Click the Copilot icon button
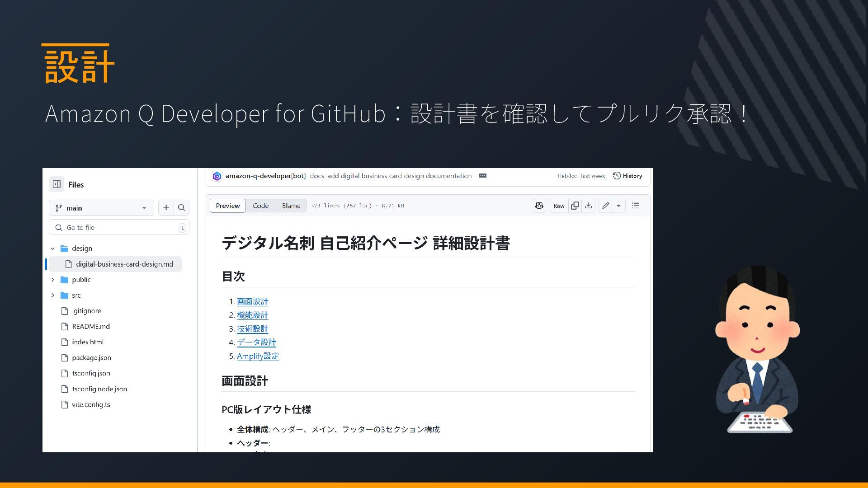This screenshot has width=868, height=488. (x=539, y=206)
